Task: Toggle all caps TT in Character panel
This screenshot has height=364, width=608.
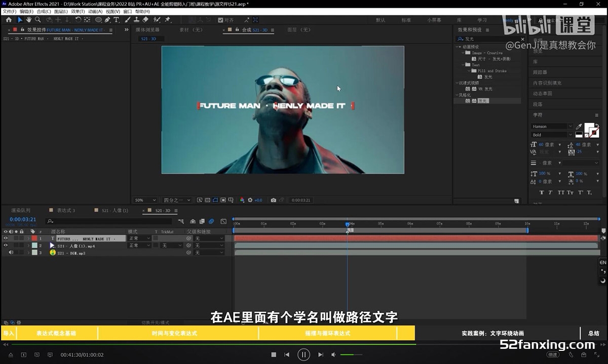Action: [x=561, y=192]
